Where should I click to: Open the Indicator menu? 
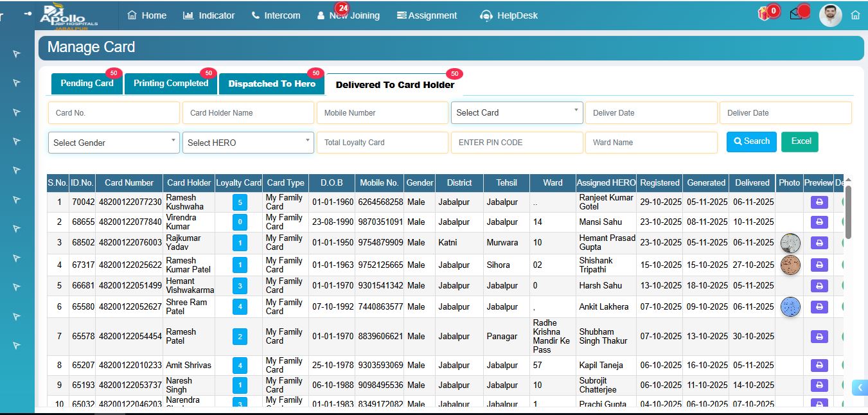[x=209, y=15]
